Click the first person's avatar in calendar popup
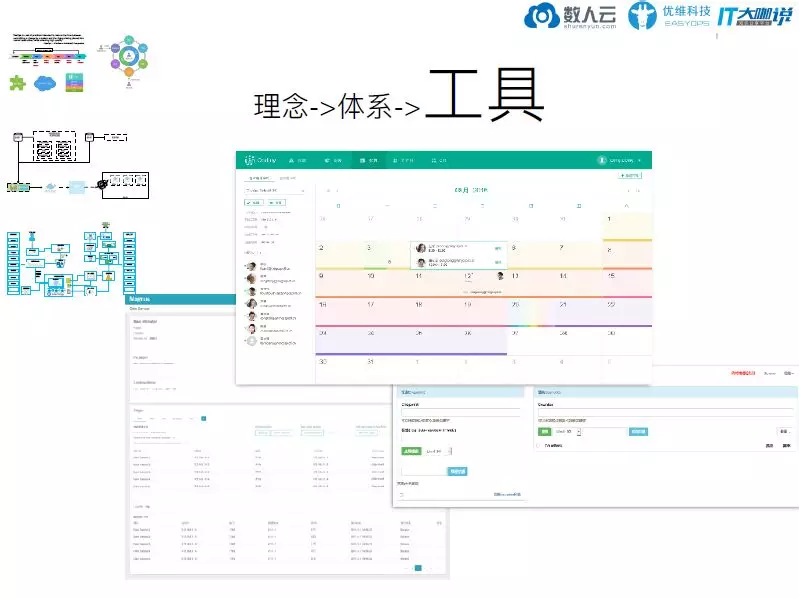 421,248
